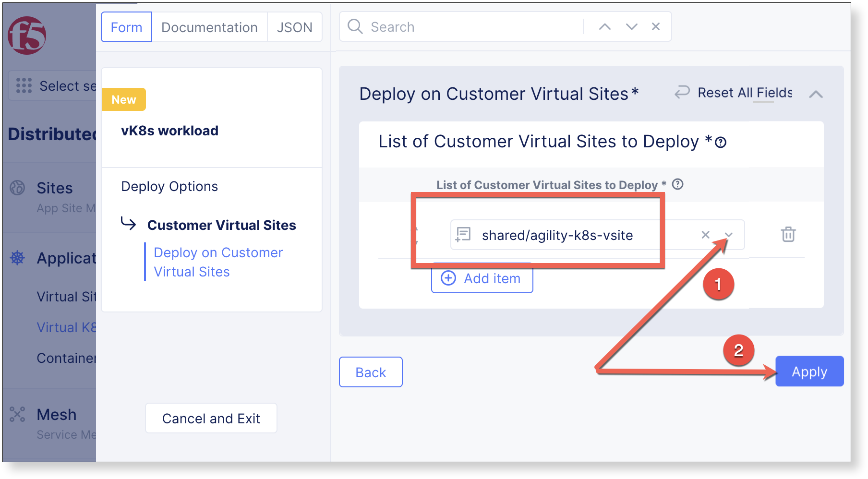Click Reset All Fields
The image size is (868, 479).
734,93
